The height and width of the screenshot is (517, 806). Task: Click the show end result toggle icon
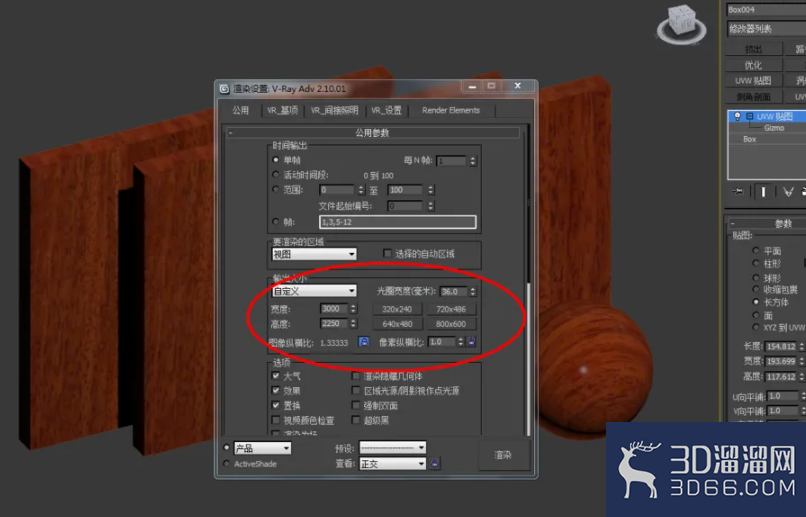[763, 192]
